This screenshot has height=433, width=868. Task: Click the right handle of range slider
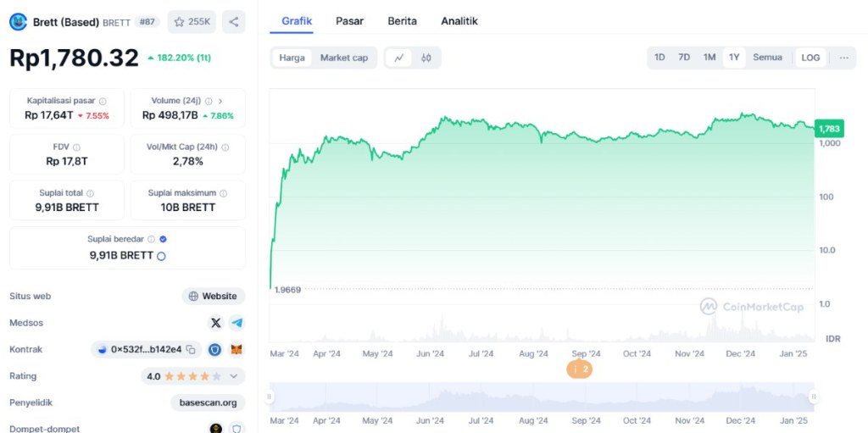click(813, 397)
